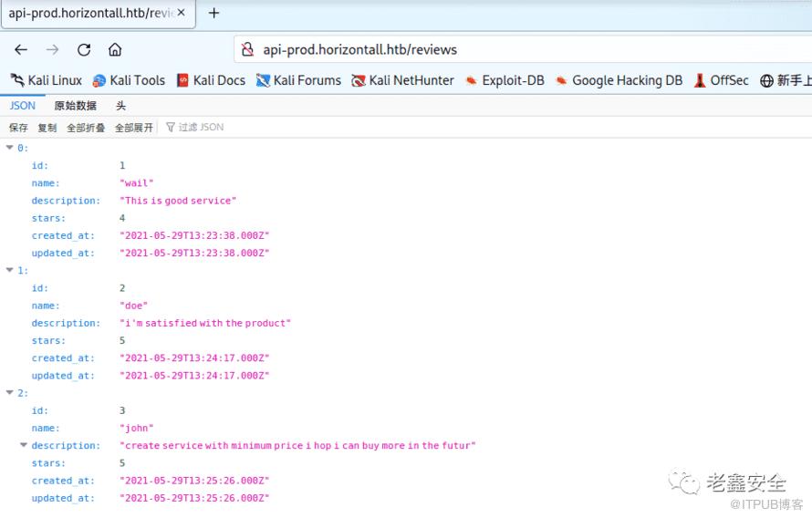Click the 过滤 JSON filter field
This screenshot has height=518, width=812.
point(201,128)
